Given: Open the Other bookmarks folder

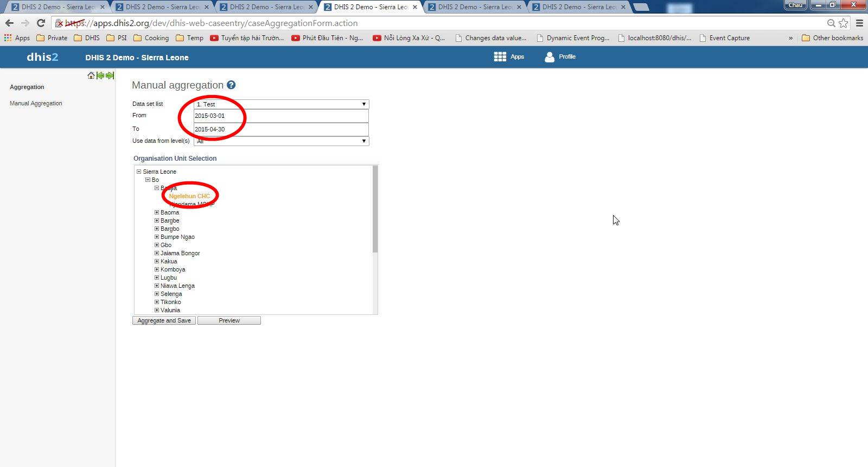Looking at the screenshot, I should click(832, 38).
